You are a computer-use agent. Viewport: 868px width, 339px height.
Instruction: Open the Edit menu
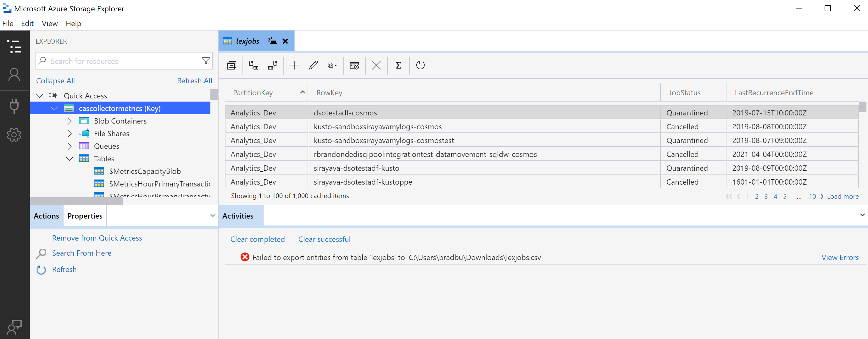[x=27, y=23]
